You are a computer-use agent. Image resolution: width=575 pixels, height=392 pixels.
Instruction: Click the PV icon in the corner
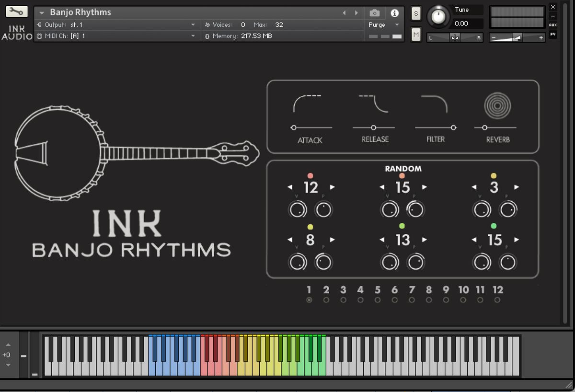[553, 34]
